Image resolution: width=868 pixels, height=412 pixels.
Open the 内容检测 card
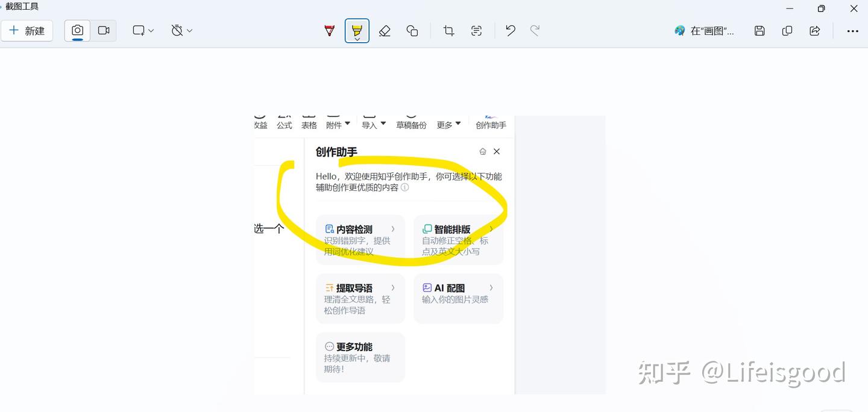click(x=360, y=240)
